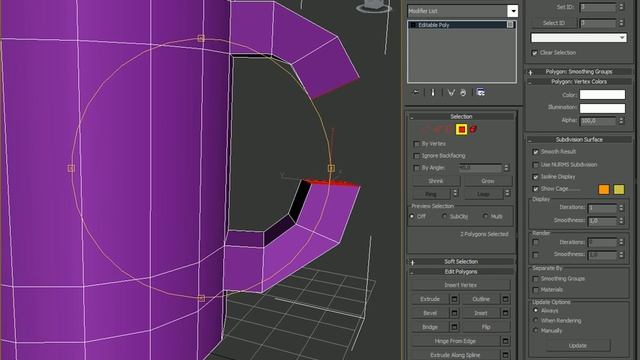Click the Grow selection button
640x360 pixels.
point(488,181)
